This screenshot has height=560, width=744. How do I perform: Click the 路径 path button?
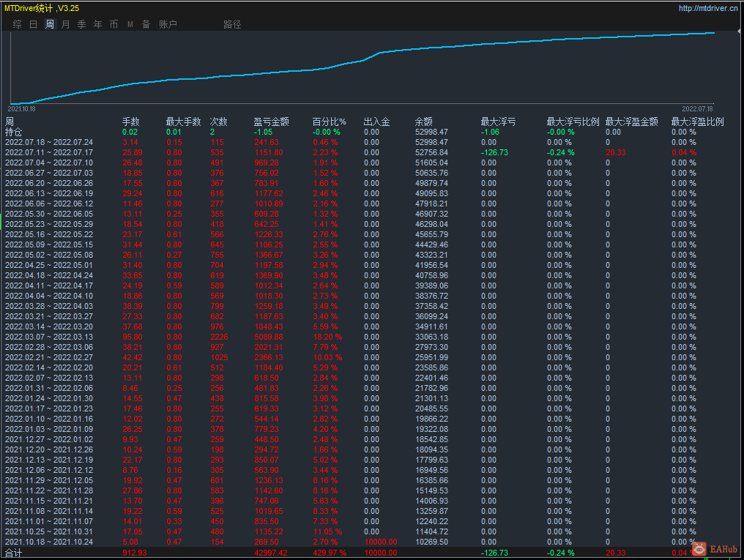[232, 24]
